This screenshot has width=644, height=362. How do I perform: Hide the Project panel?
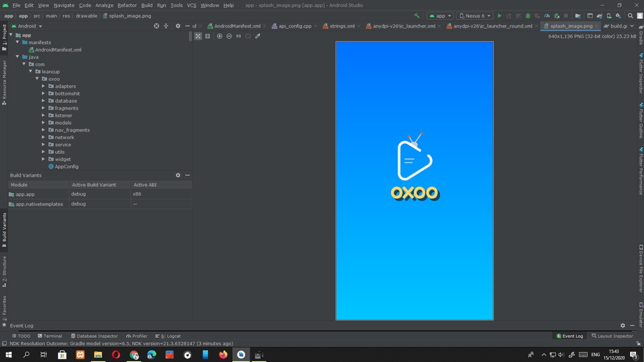click(187, 26)
